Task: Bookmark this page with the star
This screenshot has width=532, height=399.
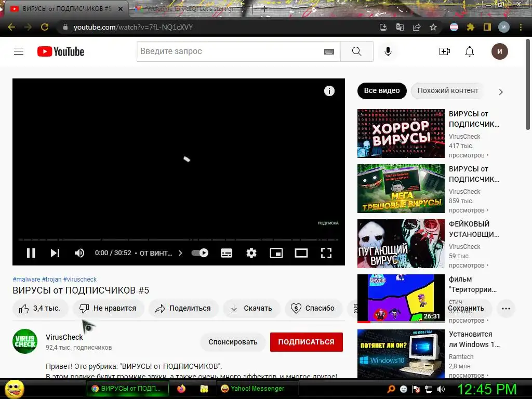Action: [x=433, y=27]
